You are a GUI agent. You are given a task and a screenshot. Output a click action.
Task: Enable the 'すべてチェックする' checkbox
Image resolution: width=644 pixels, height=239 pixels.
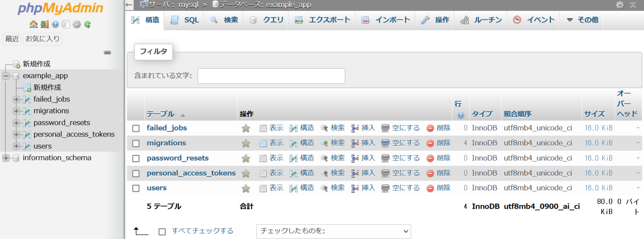point(162,231)
